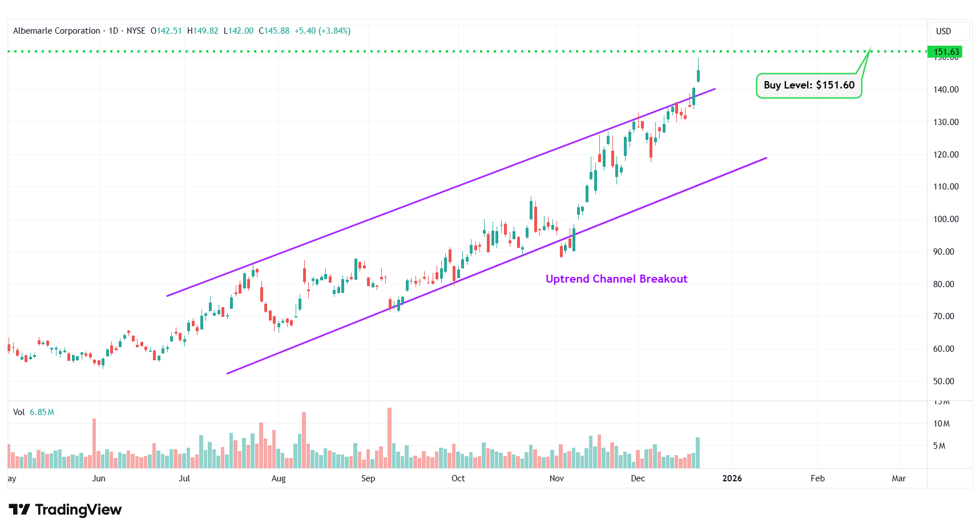Click the 2026 label on the time axis
980x531 pixels.
click(x=732, y=478)
